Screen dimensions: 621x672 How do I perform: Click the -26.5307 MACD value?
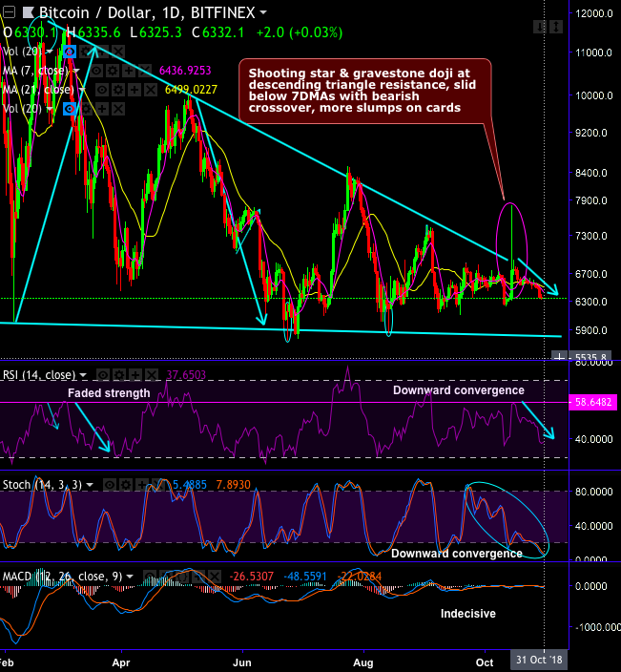(x=252, y=577)
